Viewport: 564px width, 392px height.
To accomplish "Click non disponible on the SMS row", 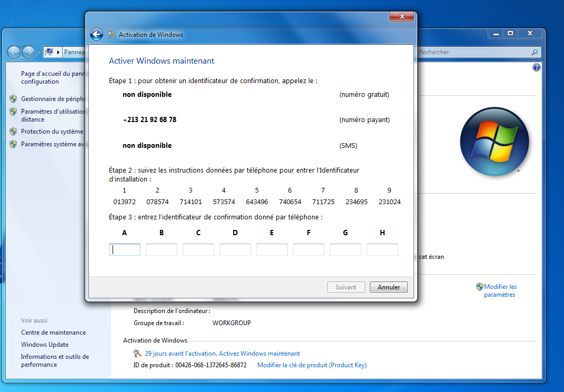I will (x=147, y=146).
